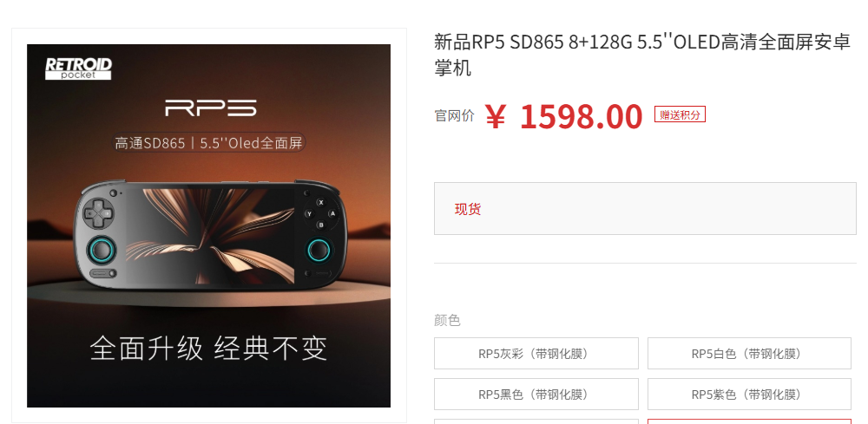Click the left joystick with teal ring

[102, 251]
